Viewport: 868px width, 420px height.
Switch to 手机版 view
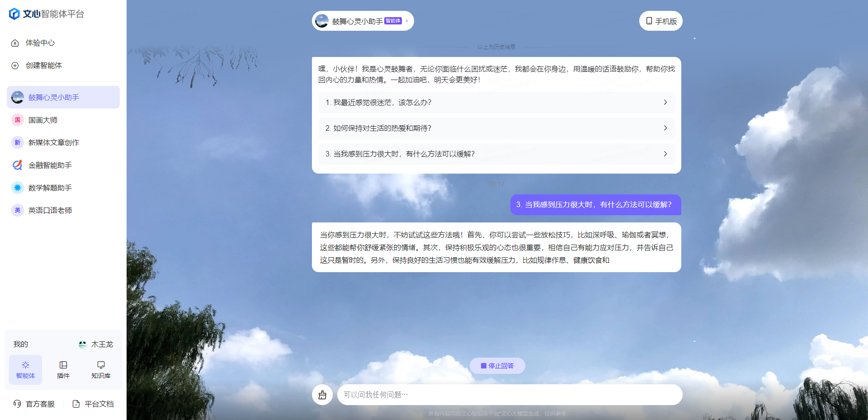[x=661, y=21]
